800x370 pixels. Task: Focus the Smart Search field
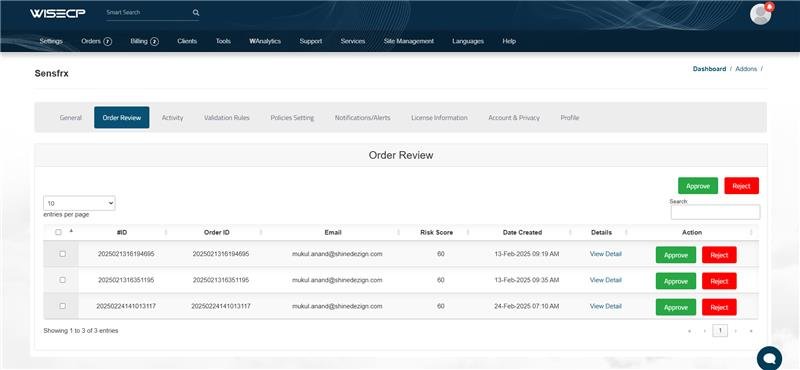click(x=148, y=13)
